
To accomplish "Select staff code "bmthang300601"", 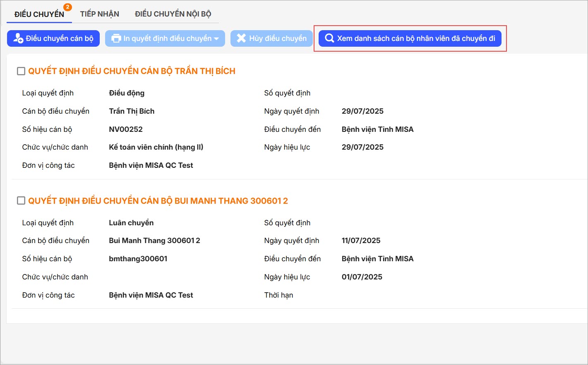I will [138, 259].
